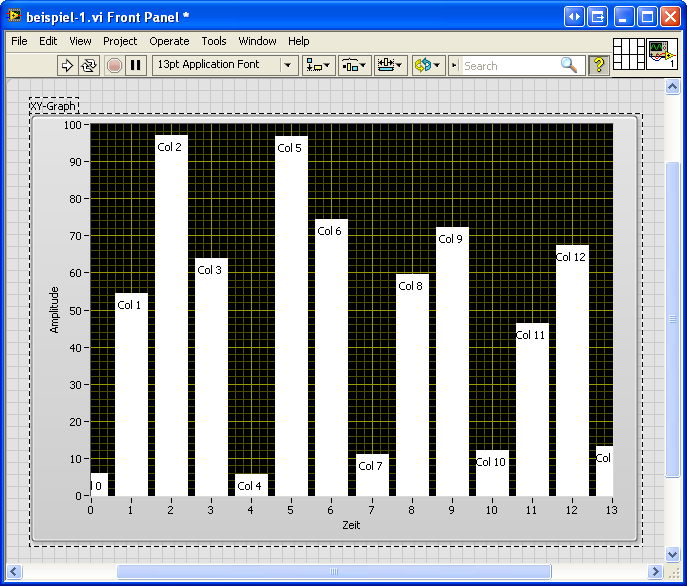Click the Col 7 bar label
Screen dimensions: 687x586
click(x=370, y=466)
